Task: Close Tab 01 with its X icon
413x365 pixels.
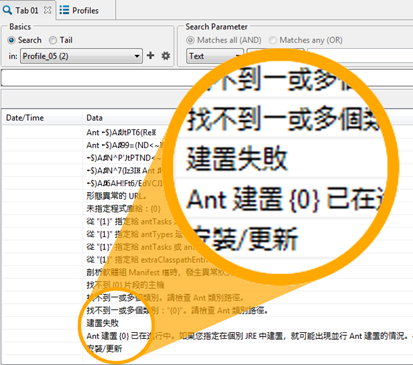Action: click(48, 10)
